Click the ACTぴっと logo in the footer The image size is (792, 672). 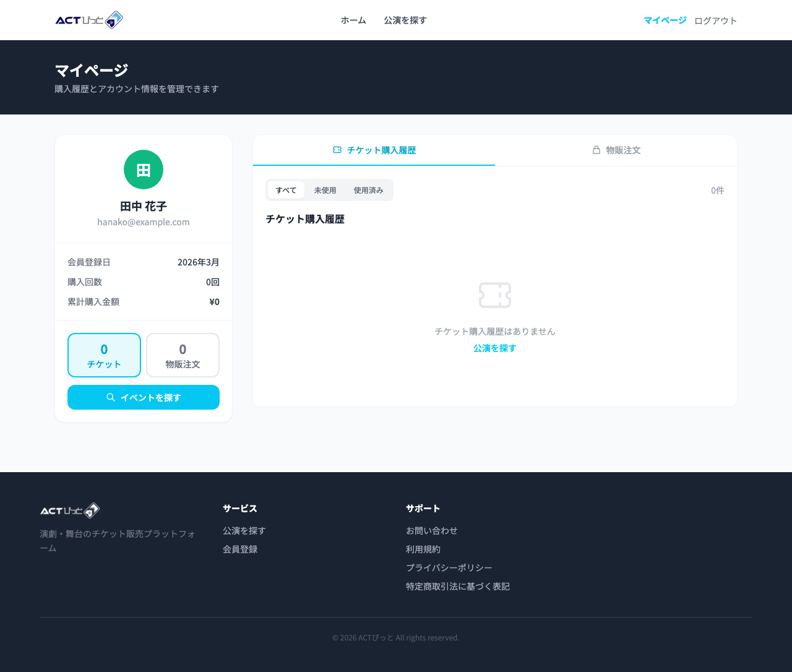point(69,510)
